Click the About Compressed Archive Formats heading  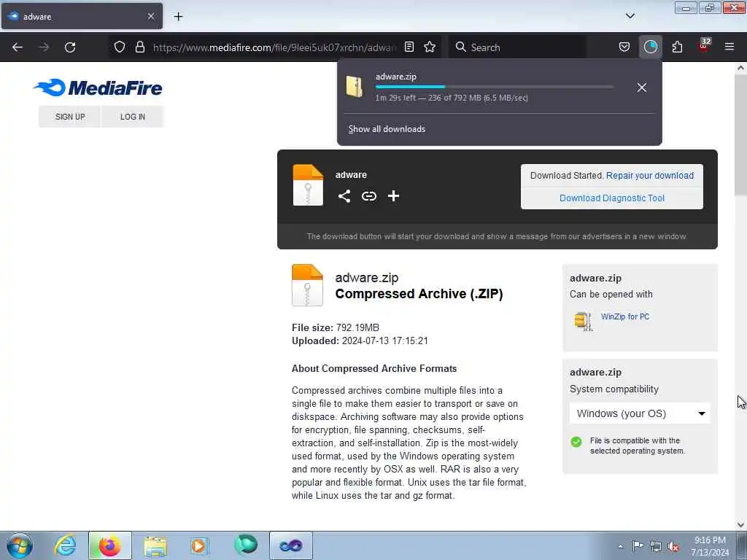click(x=374, y=368)
